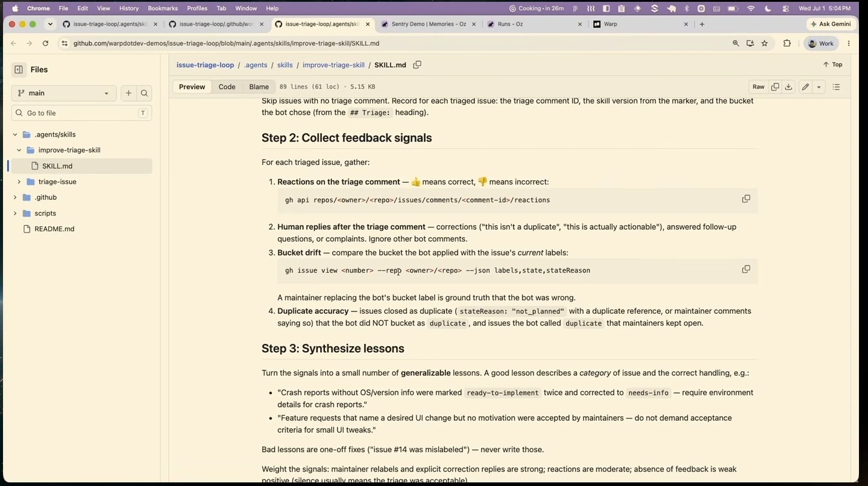This screenshot has height=486, width=868.
Task: Open the Bookmarks menu
Action: coord(163,8)
